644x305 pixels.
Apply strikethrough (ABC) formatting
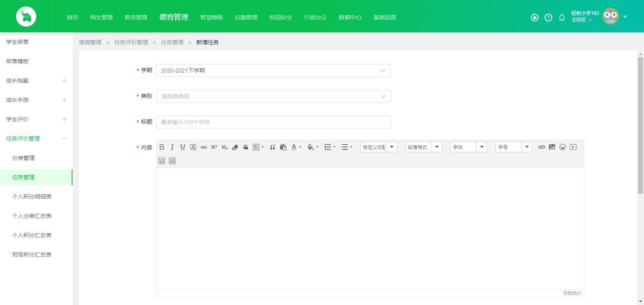(204, 147)
